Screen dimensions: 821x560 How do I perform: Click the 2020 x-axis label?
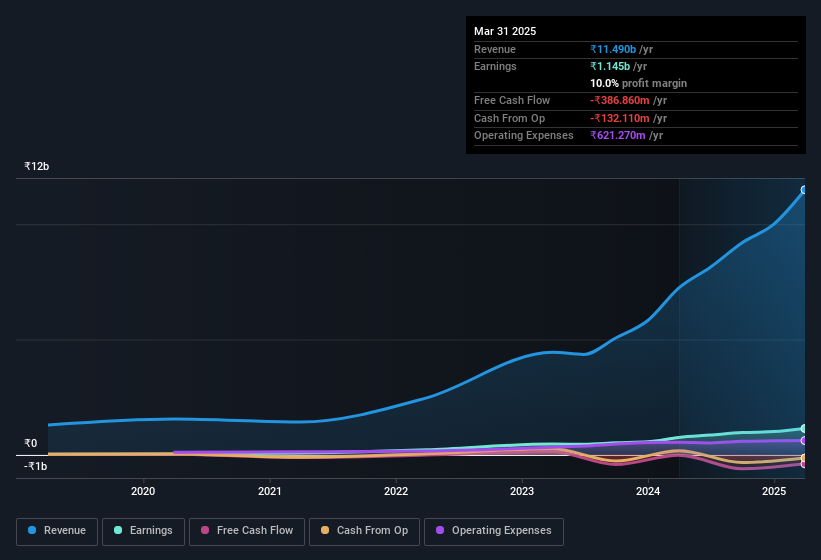tap(143, 491)
